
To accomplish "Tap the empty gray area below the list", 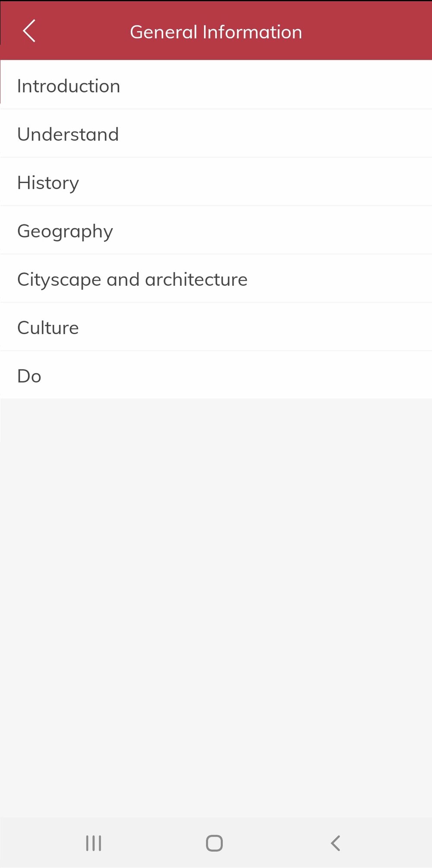I will click(216, 604).
